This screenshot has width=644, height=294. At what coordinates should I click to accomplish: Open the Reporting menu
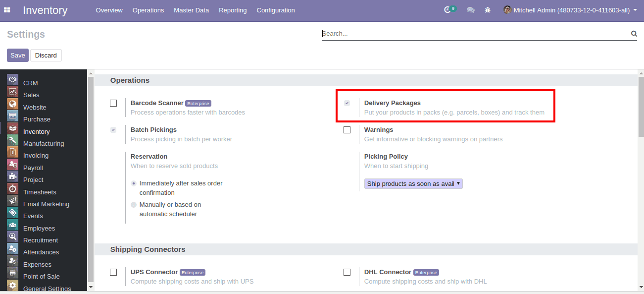click(233, 10)
